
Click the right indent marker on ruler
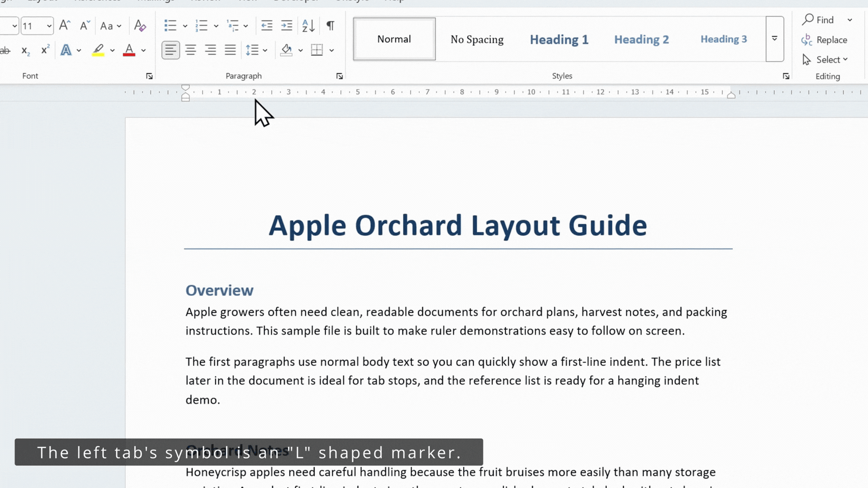click(731, 95)
